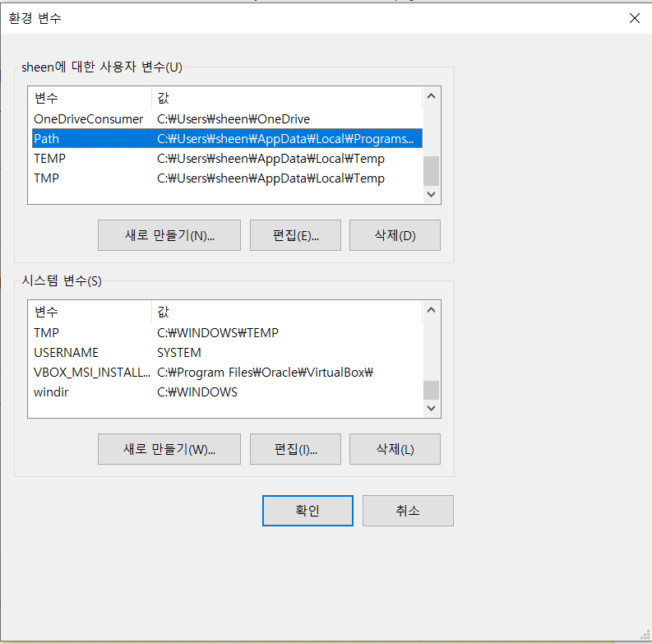Image resolution: width=652 pixels, height=644 pixels.
Task: Select the TMP row in user variables
Action: click(227, 178)
